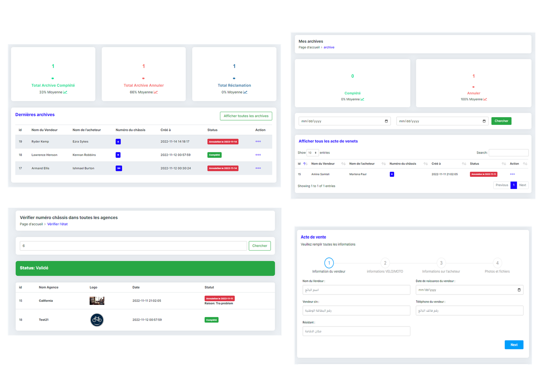Sort table by Nom du Vendeur column
The height and width of the screenshot is (392, 539).
pos(343,164)
